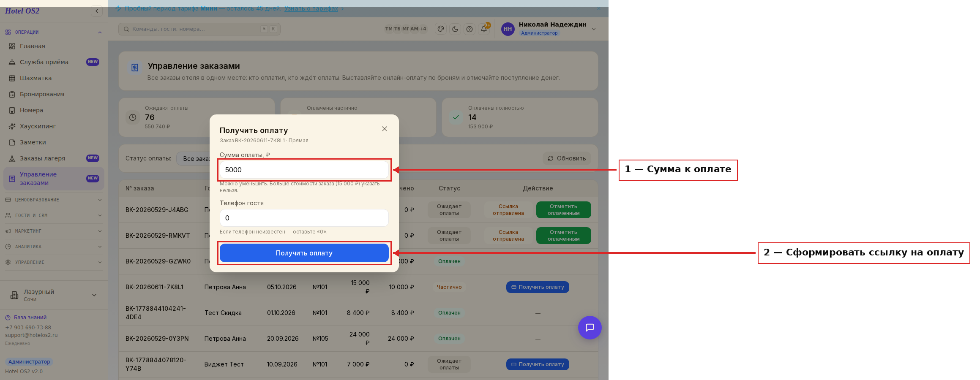
Task: Click the Телефон гостя input field
Action: click(304, 218)
